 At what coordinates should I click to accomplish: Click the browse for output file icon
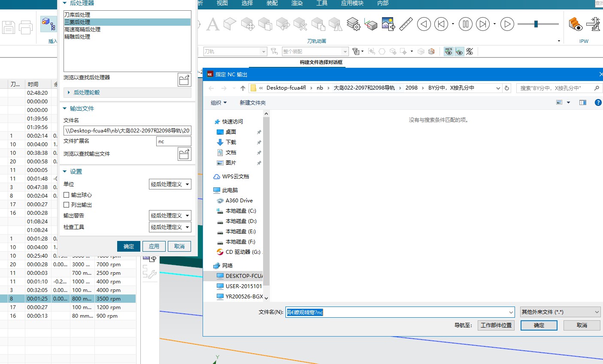point(184,154)
